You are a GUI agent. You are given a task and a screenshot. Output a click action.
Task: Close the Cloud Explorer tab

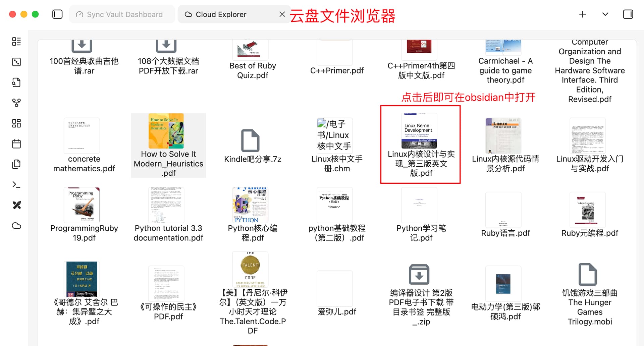[282, 14]
